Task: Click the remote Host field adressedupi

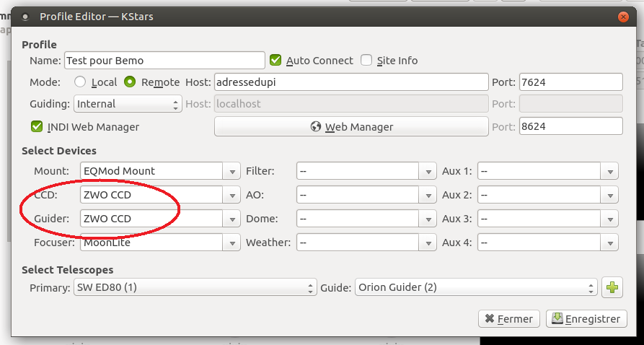Action: pyautogui.click(x=351, y=82)
